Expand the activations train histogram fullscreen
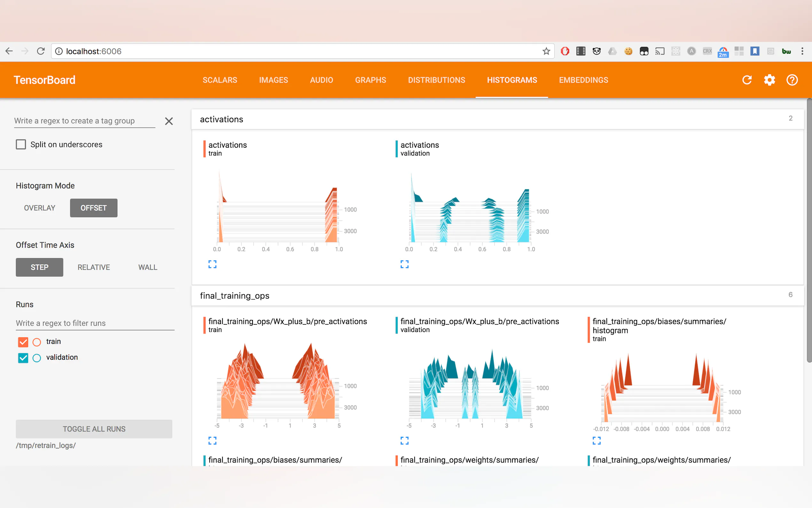 [x=212, y=265]
